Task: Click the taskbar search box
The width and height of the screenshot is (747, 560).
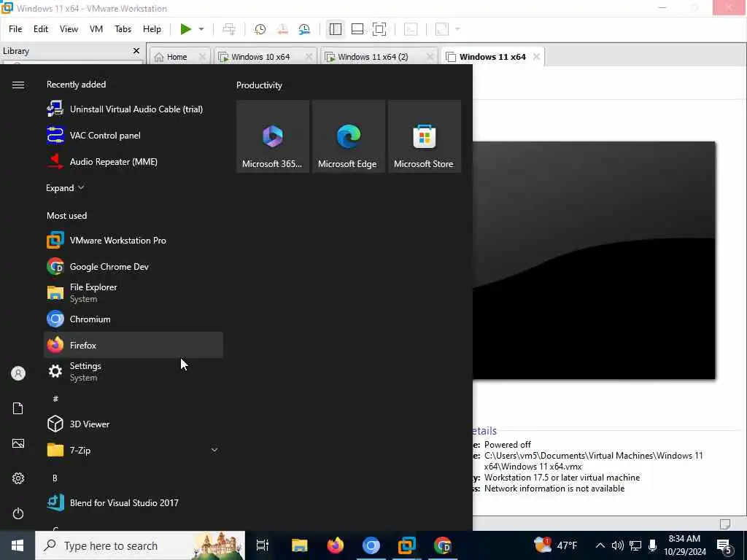Action: click(140, 545)
